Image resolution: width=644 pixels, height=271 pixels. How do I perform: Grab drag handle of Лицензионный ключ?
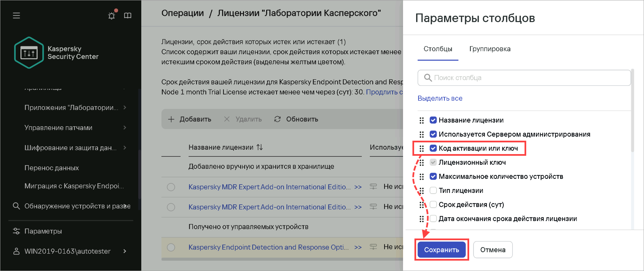[x=422, y=162]
